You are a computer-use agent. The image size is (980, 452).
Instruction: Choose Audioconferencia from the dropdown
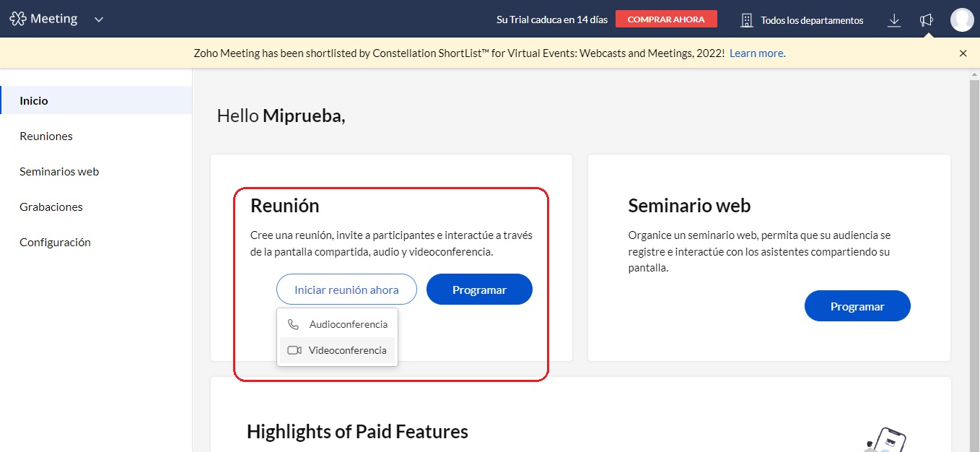[x=337, y=324]
